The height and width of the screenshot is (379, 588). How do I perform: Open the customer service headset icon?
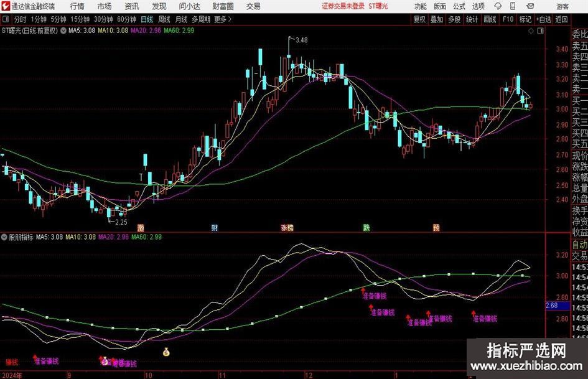(x=498, y=6)
